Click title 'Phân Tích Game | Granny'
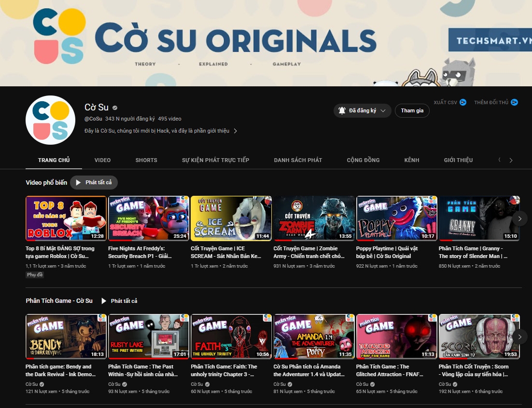Screen dimensions: 532x408 473,252
